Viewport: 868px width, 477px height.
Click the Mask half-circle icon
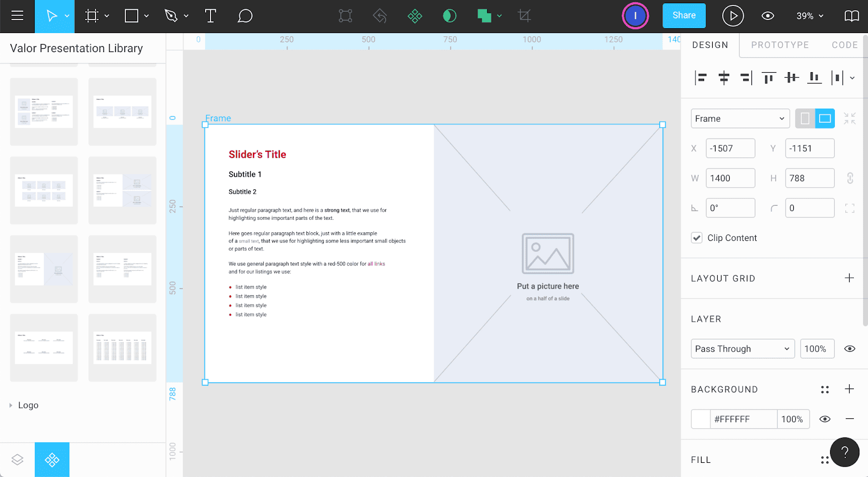tap(449, 16)
